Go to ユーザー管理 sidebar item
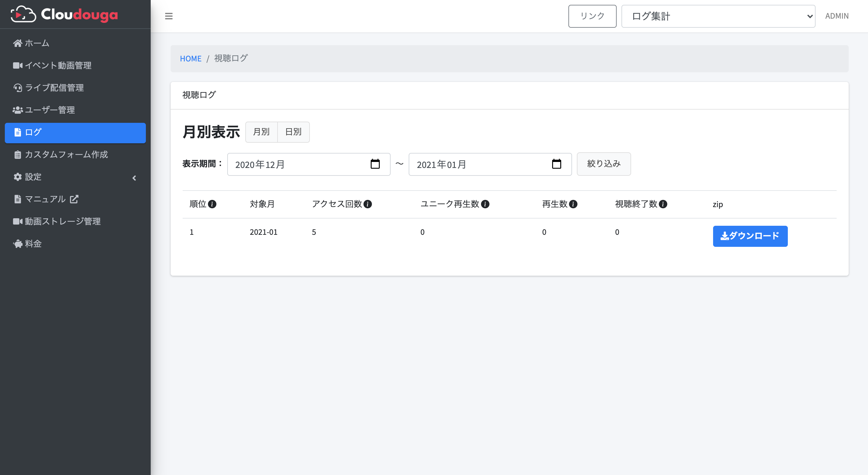 coord(49,110)
